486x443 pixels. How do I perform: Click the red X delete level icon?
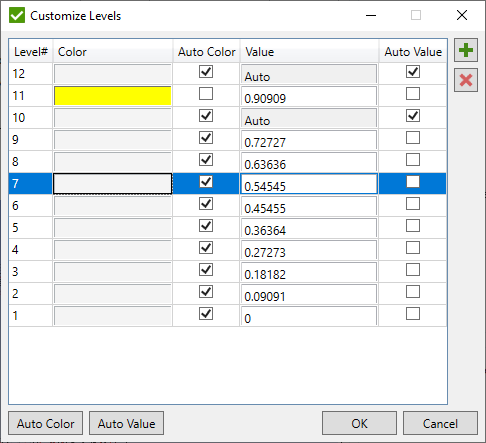pyautogui.click(x=466, y=80)
